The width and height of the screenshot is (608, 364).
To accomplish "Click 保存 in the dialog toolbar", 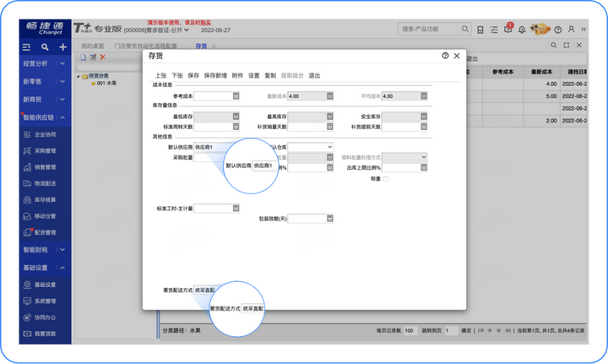I will [x=193, y=76].
